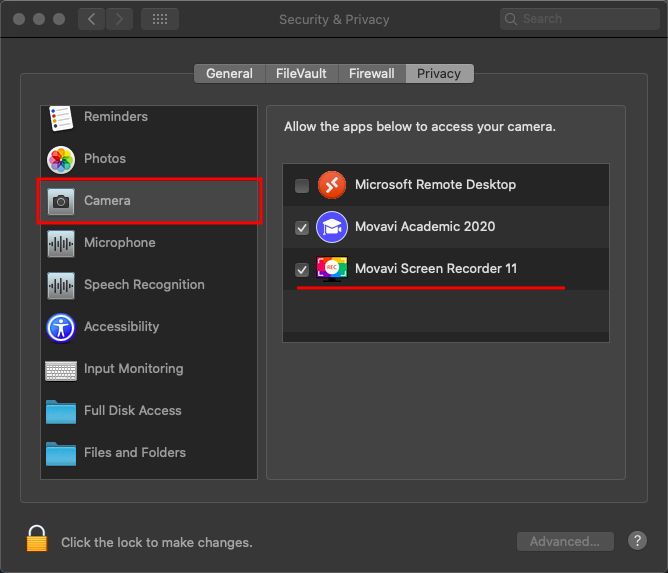Click the Movavi Academic 2020 app icon
This screenshot has width=668, height=573.
point(332,227)
